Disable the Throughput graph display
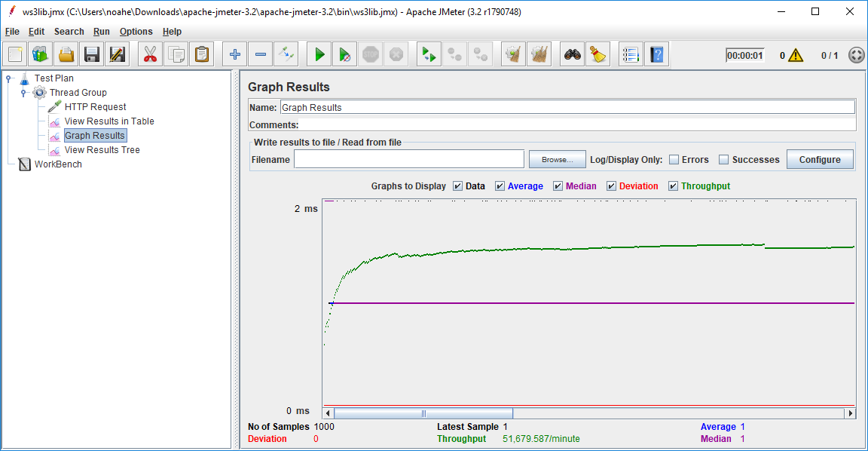This screenshot has width=868, height=451. [x=673, y=186]
